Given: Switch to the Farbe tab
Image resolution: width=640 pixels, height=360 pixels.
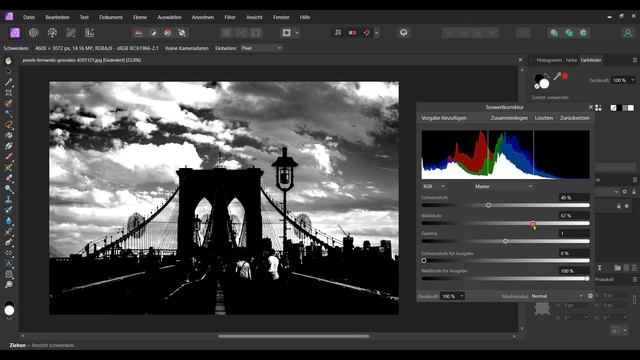Looking at the screenshot, I should pyautogui.click(x=571, y=60).
